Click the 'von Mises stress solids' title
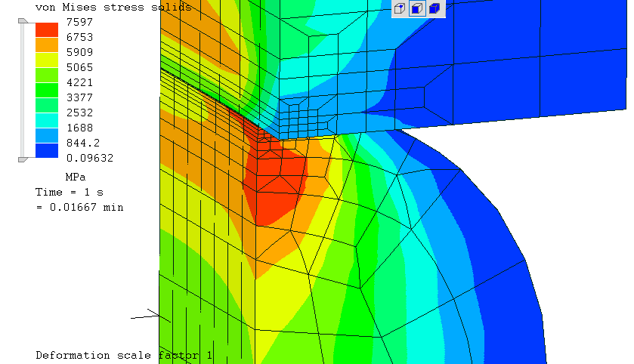Screen dimensions: 634x364 pos(113,7)
